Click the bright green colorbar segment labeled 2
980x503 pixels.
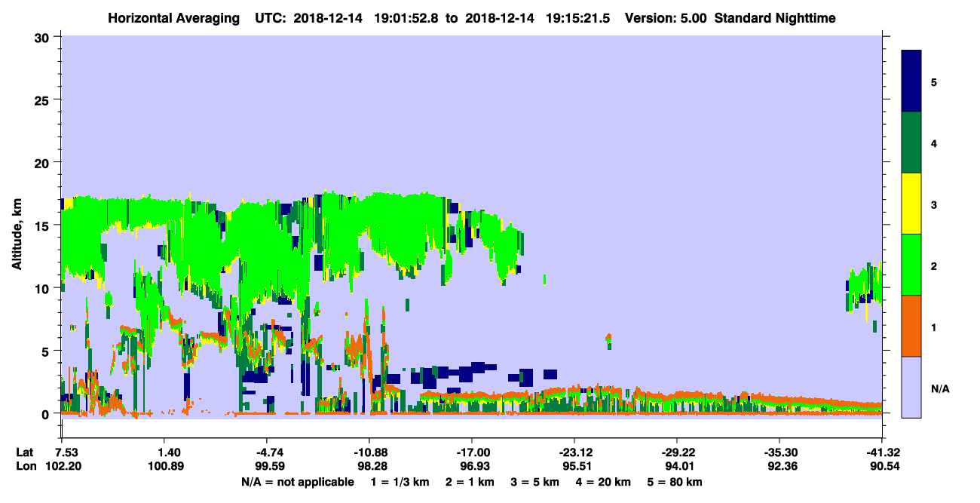pos(911,265)
